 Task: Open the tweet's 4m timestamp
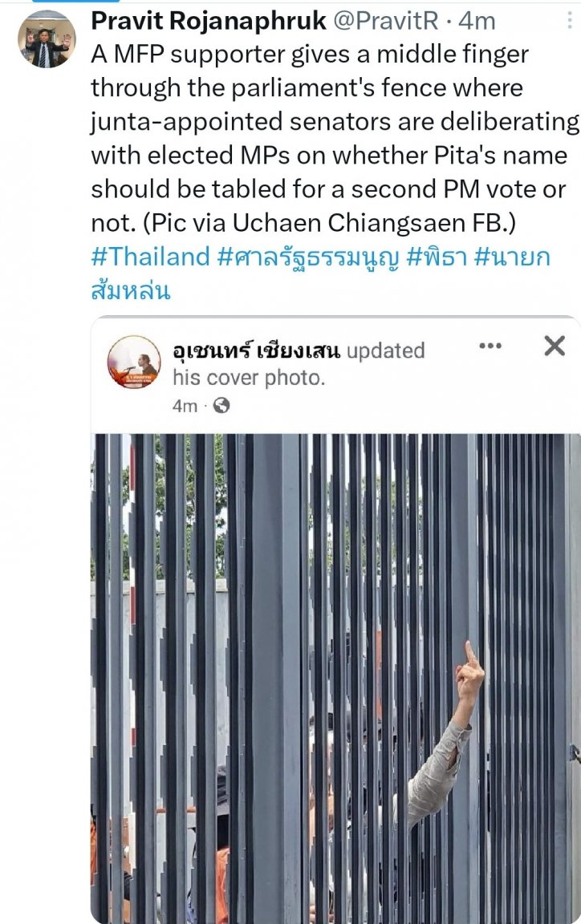(x=477, y=21)
